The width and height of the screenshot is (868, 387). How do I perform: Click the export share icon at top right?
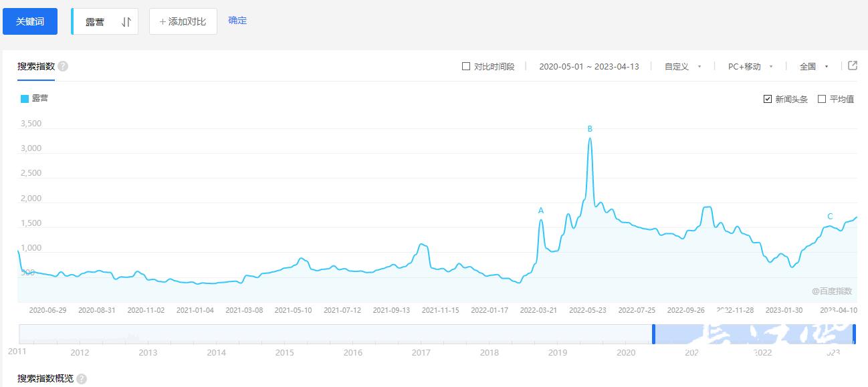(853, 66)
